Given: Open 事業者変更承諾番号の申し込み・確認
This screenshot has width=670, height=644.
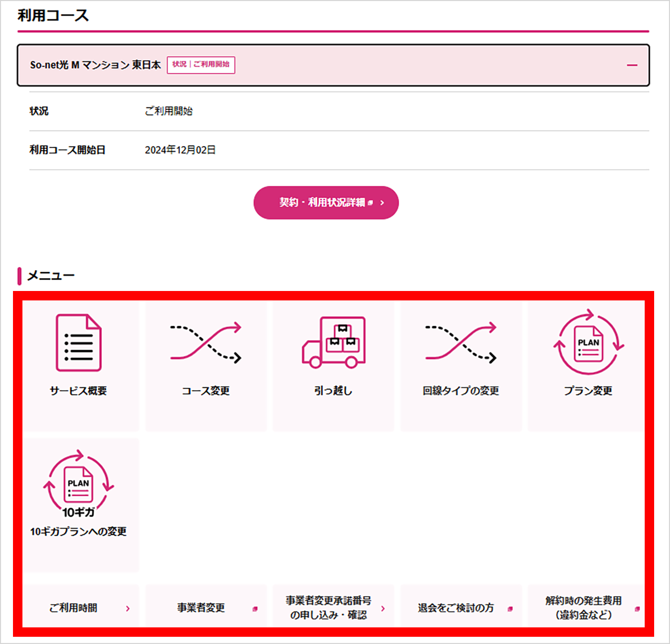Looking at the screenshot, I should 329,607.
